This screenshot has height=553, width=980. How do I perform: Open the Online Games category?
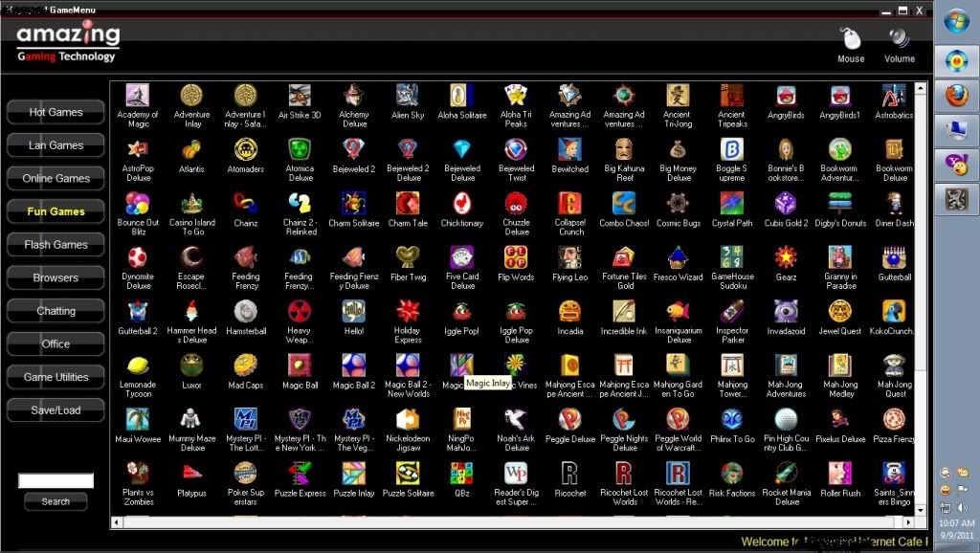point(56,179)
